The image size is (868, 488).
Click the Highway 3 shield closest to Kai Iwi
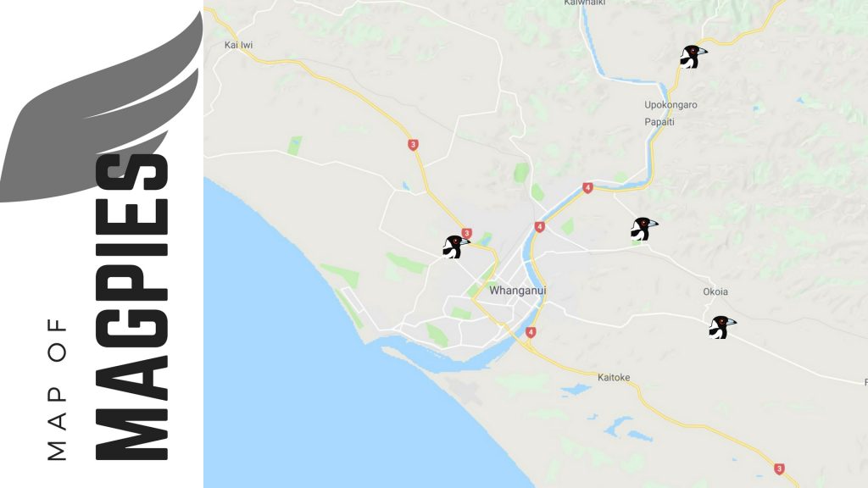click(x=413, y=145)
